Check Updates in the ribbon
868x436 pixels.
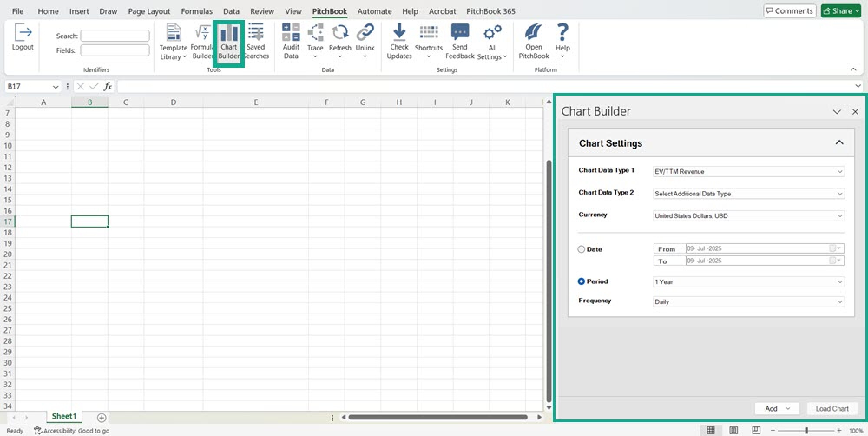tap(399, 42)
